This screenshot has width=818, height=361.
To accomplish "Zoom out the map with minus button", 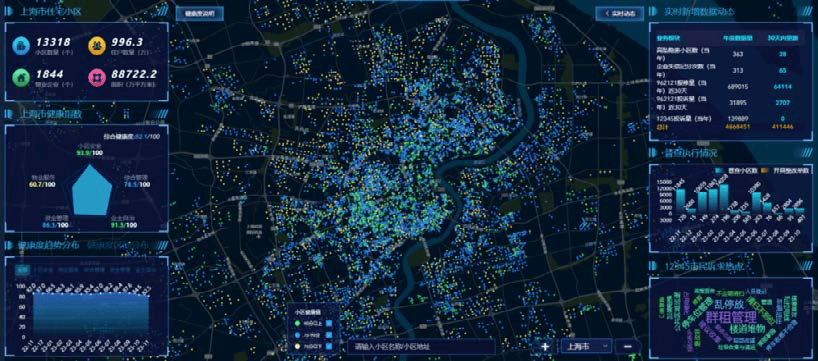I will point(628,346).
